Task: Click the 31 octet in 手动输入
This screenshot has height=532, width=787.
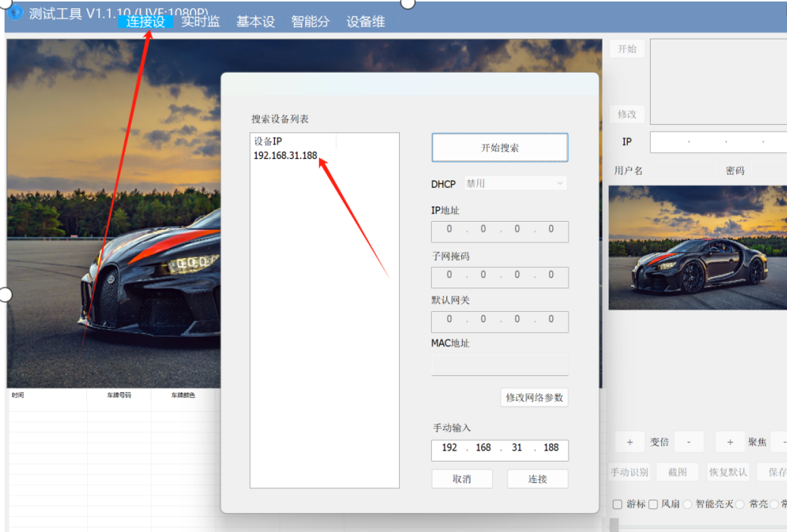Action: tap(517, 448)
